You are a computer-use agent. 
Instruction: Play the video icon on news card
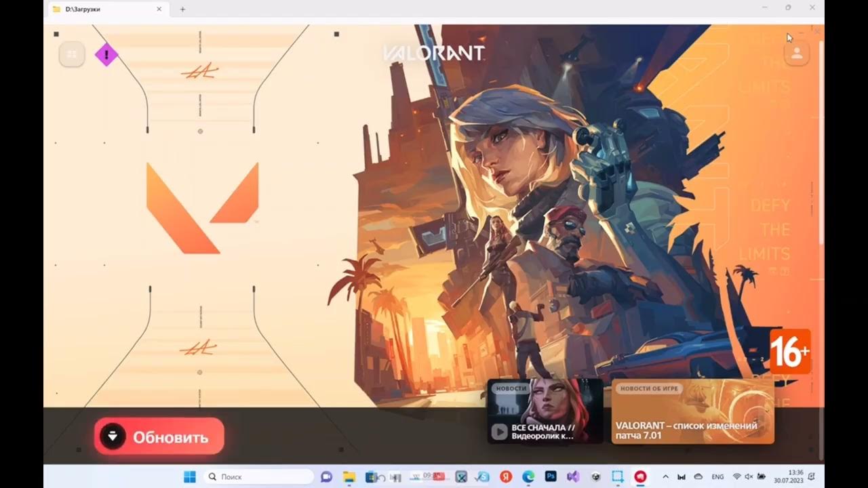tap(499, 432)
